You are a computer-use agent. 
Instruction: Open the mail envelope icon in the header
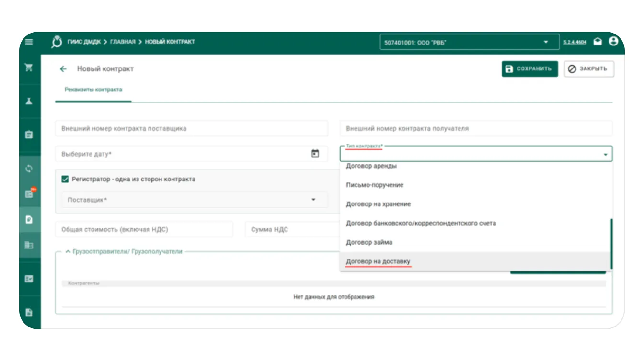[598, 42]
